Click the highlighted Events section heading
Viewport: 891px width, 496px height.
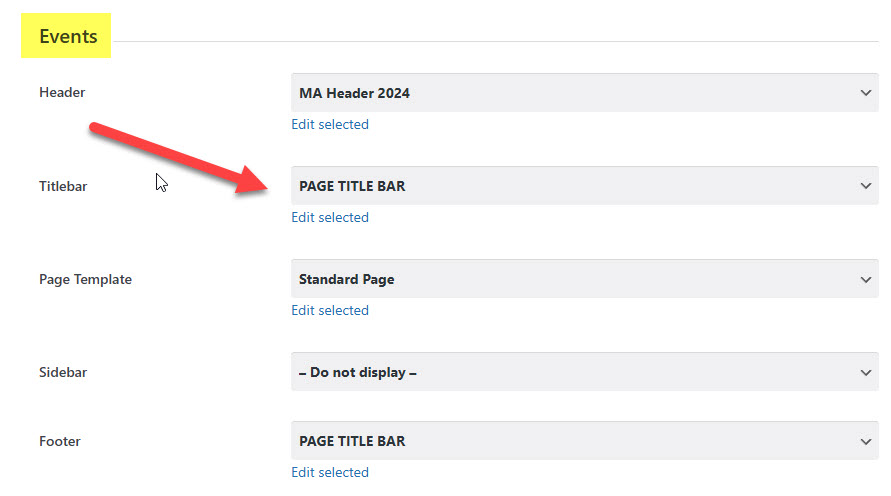point(66,36)
